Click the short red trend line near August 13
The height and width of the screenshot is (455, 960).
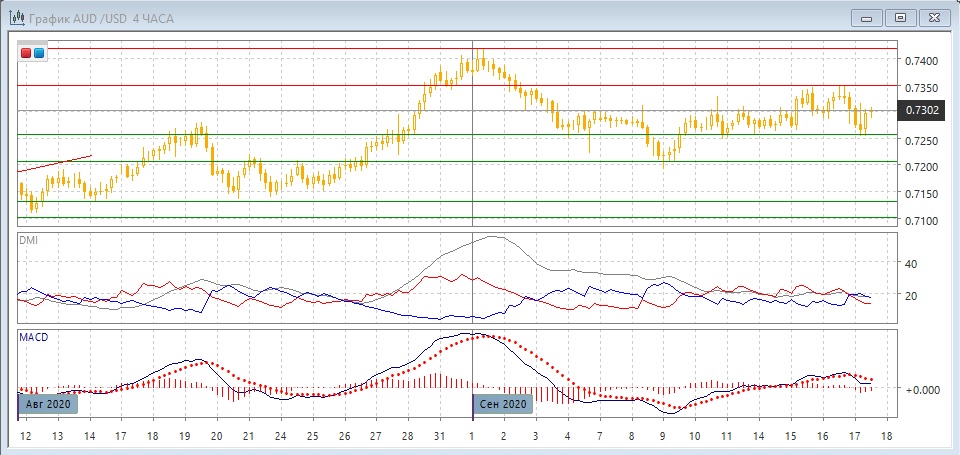coord(55,163)
